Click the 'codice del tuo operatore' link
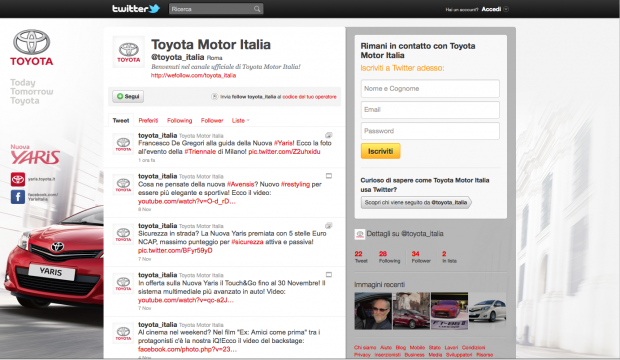 [x=309, y=97]
